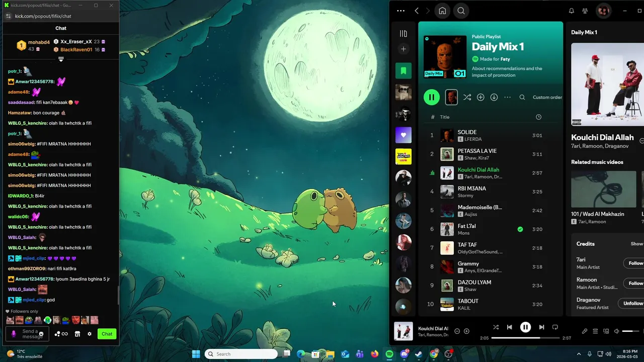
Task: Select track TABOUT by KALIL
Action: click(x=491, y=304)
